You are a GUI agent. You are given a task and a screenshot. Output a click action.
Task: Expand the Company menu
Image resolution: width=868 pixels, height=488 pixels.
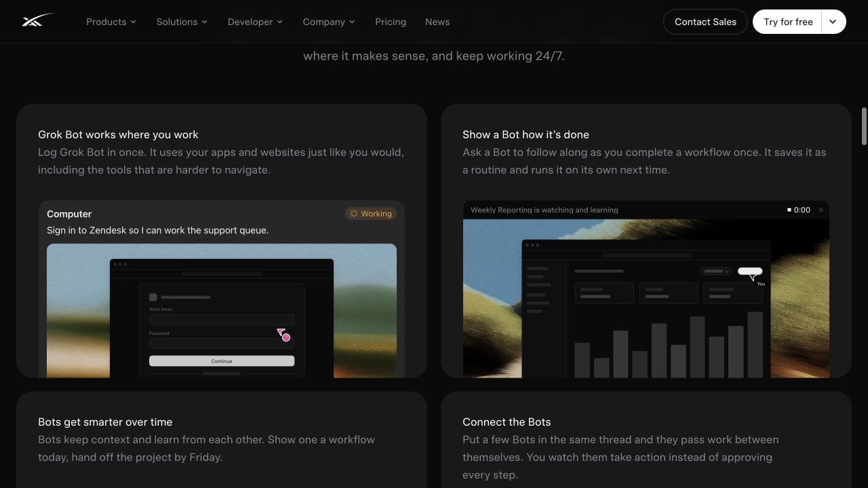coord(329,22)
